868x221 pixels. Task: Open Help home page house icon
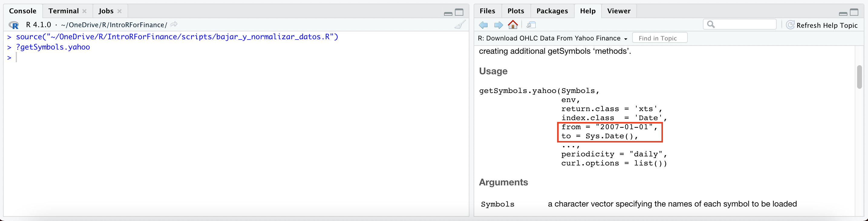(513, 24)
